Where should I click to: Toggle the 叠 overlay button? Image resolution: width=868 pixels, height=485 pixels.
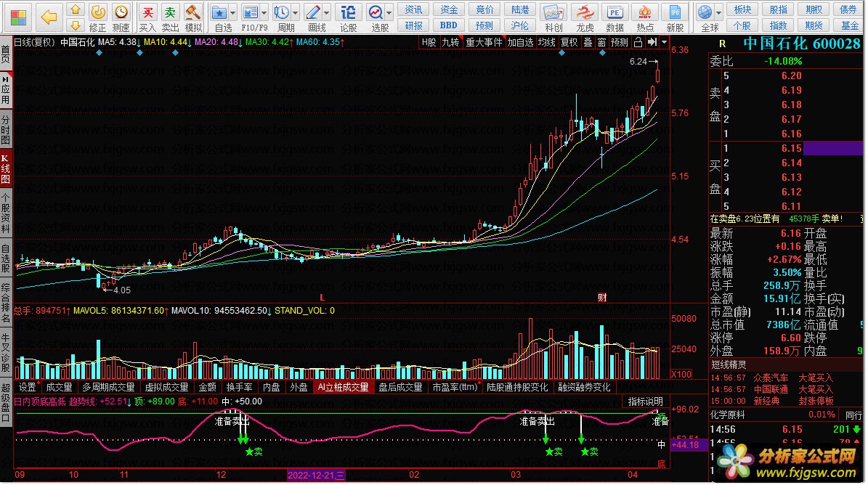tap(588, 43)
